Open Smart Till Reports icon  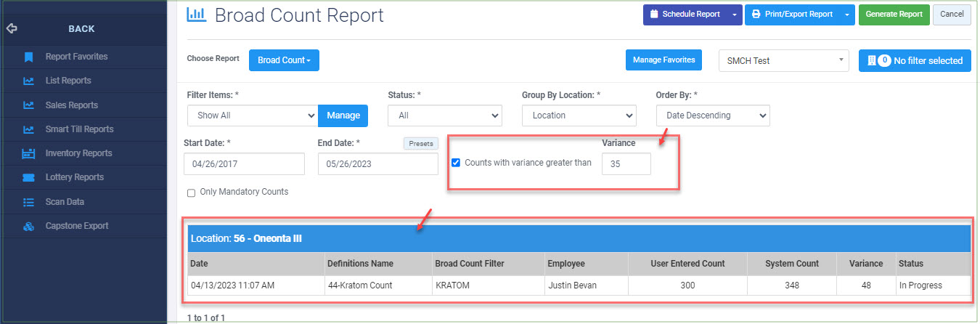click(28, 129)
